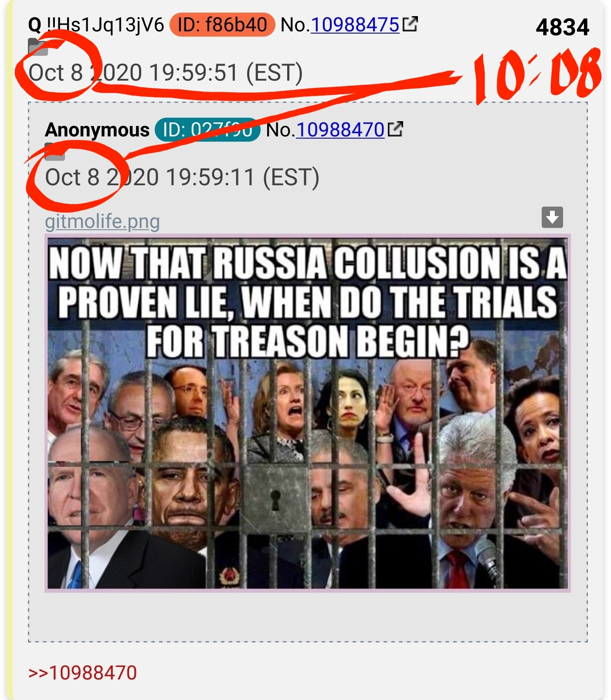
Task: Click the Anonymous poster name
Action: click(97, 129)
